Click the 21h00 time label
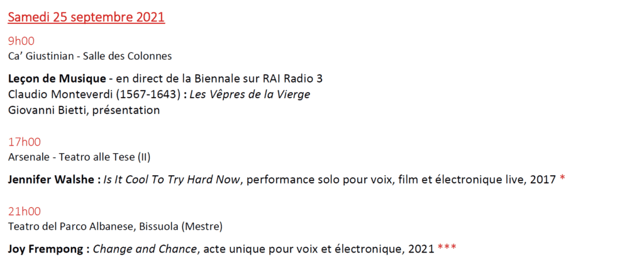 click(x=24, y=212)
